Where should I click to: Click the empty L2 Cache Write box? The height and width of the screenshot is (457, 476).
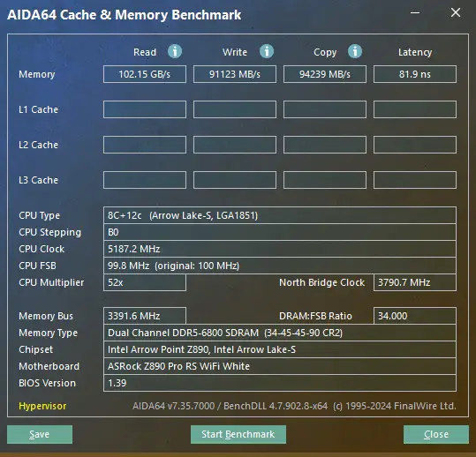(235, 145)
